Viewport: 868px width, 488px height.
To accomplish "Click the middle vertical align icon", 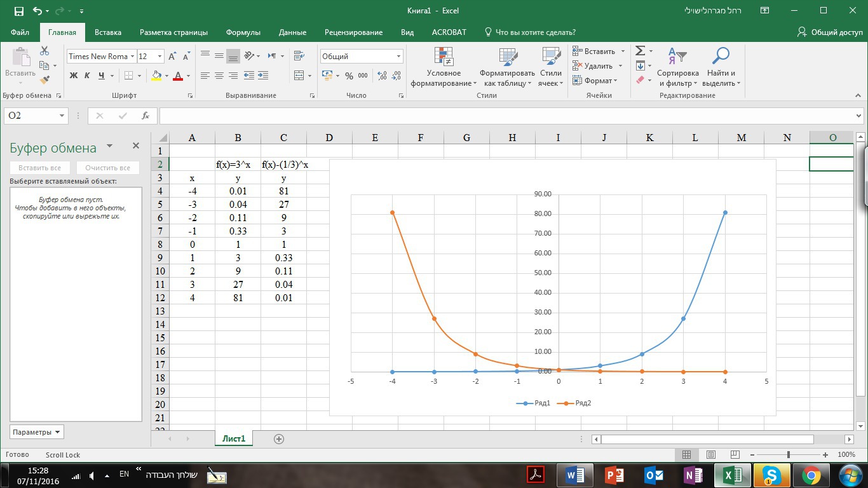I will coord(219,56).
